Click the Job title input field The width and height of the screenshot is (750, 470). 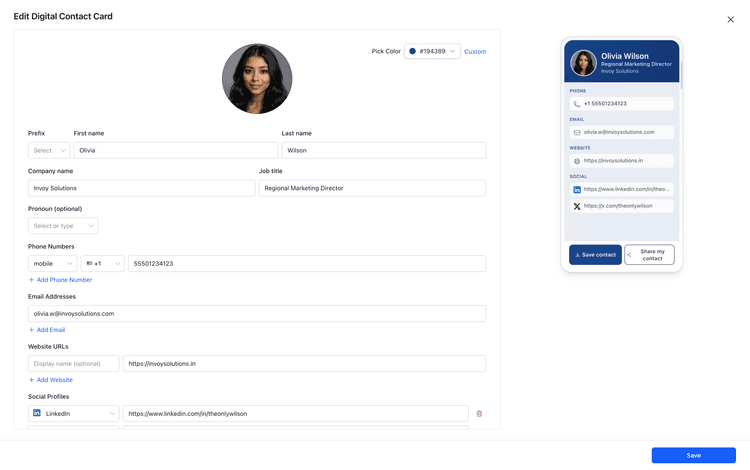click(373, 188)
